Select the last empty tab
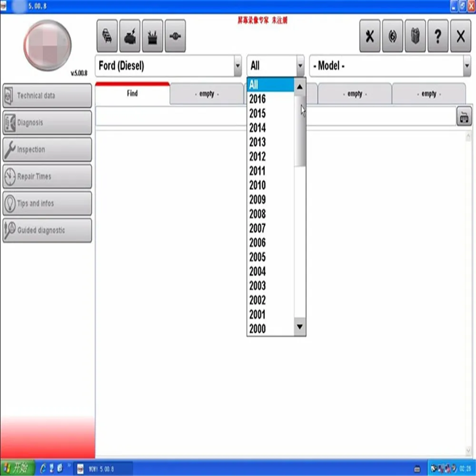 (429, 94)
